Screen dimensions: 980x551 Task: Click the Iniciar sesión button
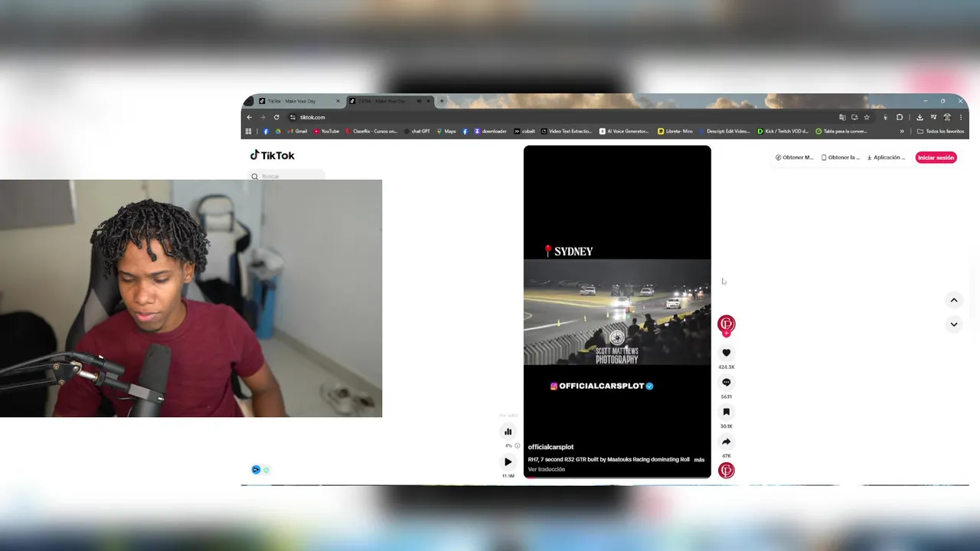coord(936,158)
